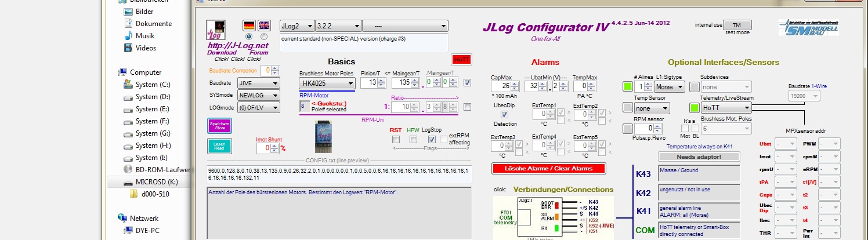The image size is (868, 240).
Task: Click the red HoTT indicator button
Action: 461,59
